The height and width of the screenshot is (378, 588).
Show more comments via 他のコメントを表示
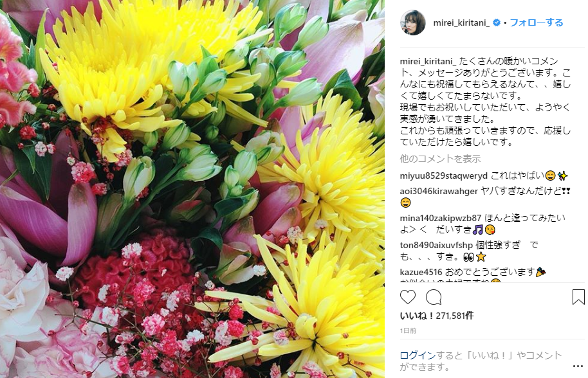point(440,159)
